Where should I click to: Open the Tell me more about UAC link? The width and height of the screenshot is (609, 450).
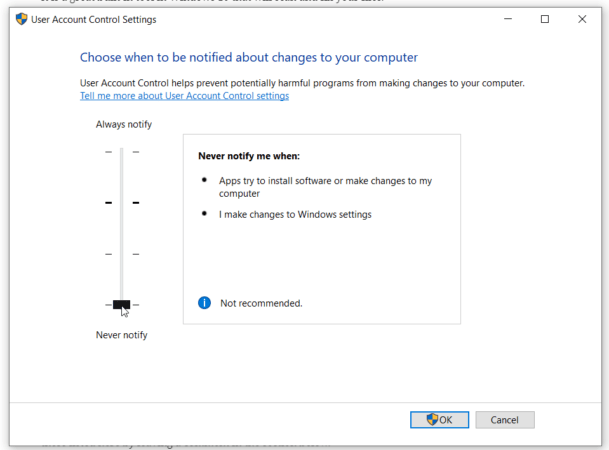(184, 96)
